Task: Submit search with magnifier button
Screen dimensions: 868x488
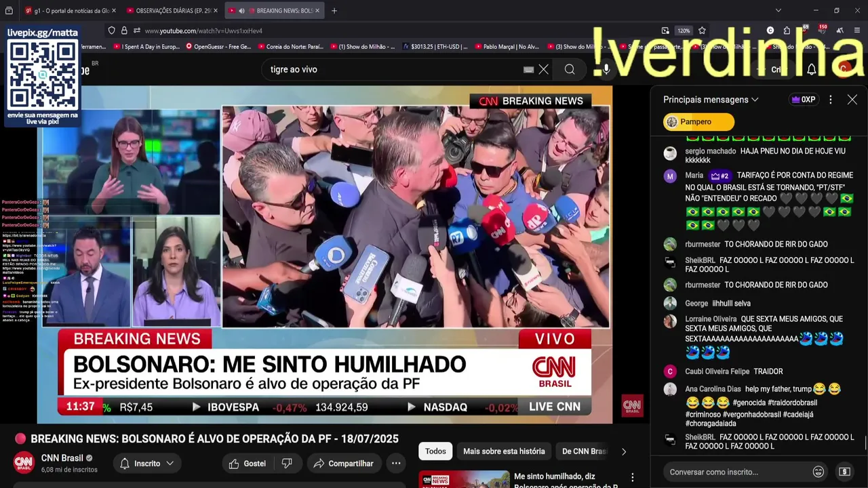Action: [x=570, y=69]
